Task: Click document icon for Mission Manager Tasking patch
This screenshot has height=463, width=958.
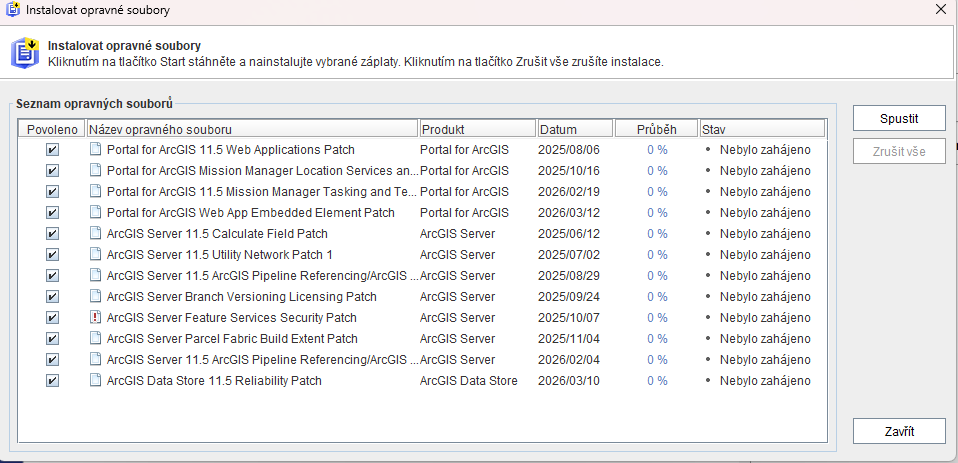Action: point(95,192)
